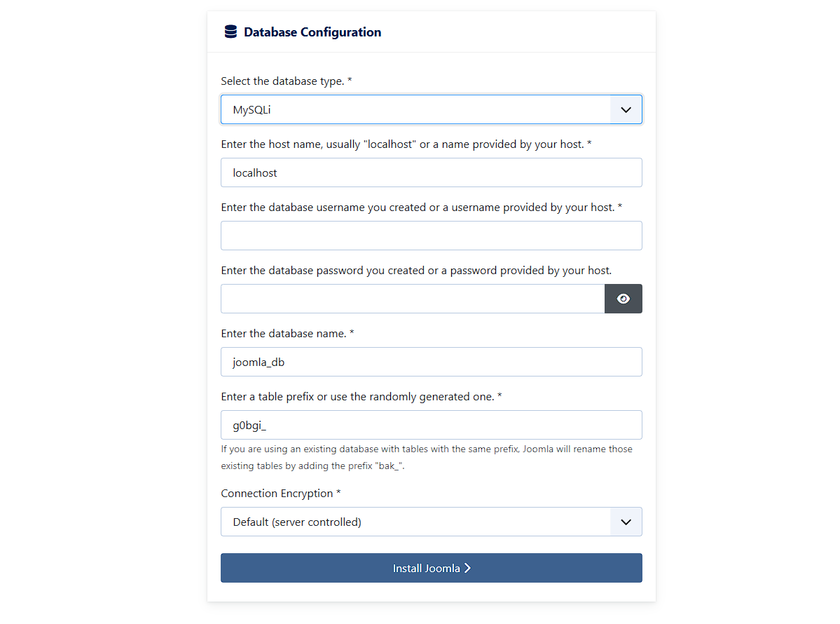Focus the database username input field
Viewport: 840px width, 624px height.
pos(431,236)
